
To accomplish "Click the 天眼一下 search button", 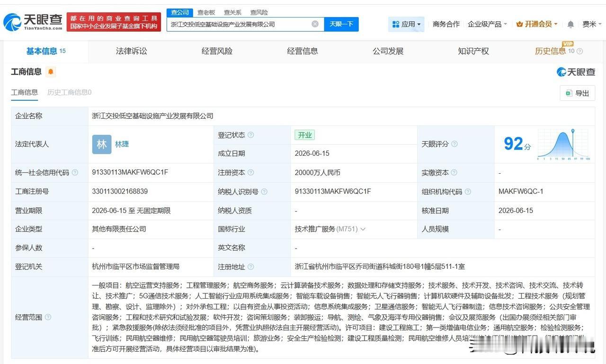I will point(341,24).
